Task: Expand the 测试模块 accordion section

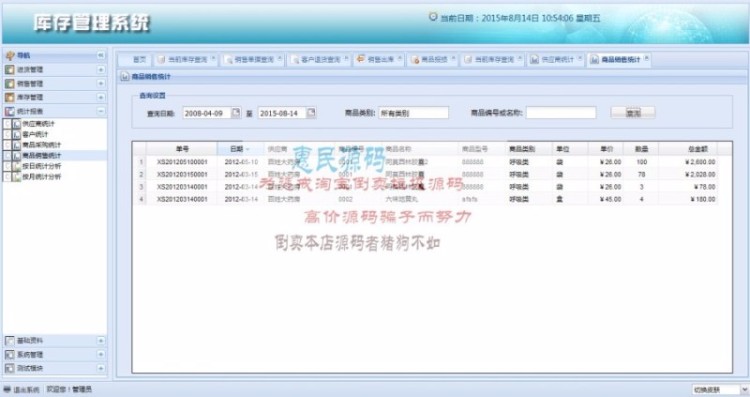Action: coord(100,368)
